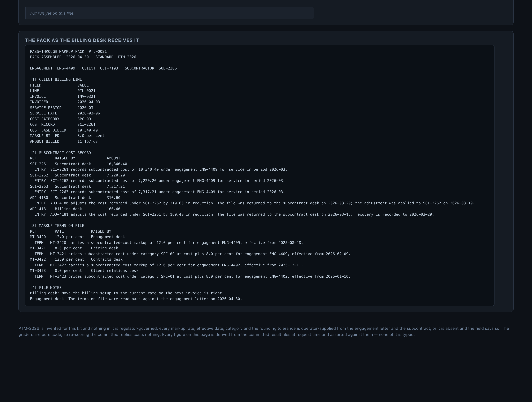Select the AMOUNT BILLED figure 11,167.63
This screenshot has height=402, width=532.
[87, 142]
